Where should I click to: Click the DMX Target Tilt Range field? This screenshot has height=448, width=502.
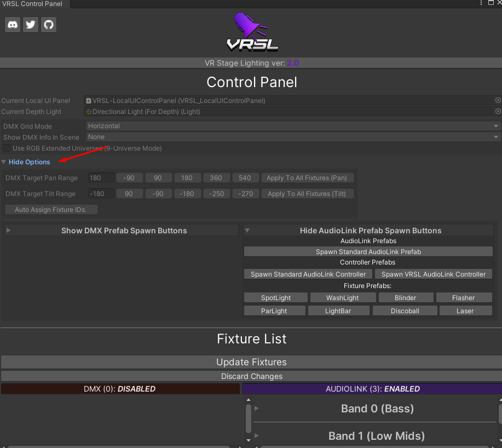tap(101, 194)
